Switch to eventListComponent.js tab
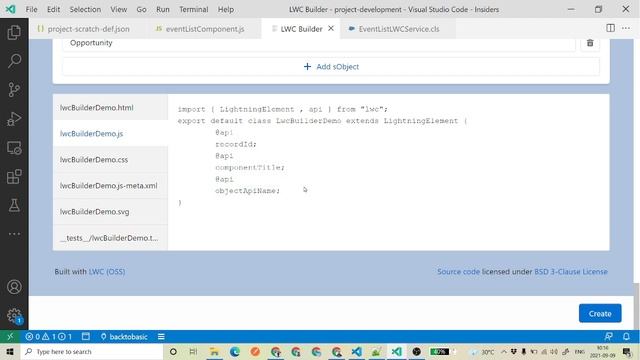Image resolution: width=640 pixels, height=360 pixels. [x=200, y=29]
